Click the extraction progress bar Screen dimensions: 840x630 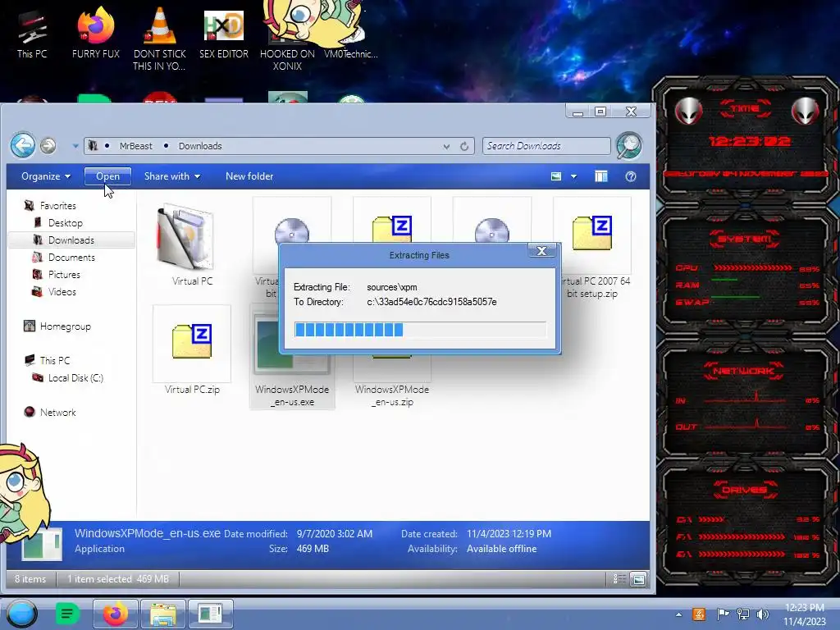click(x=420, y=330)
